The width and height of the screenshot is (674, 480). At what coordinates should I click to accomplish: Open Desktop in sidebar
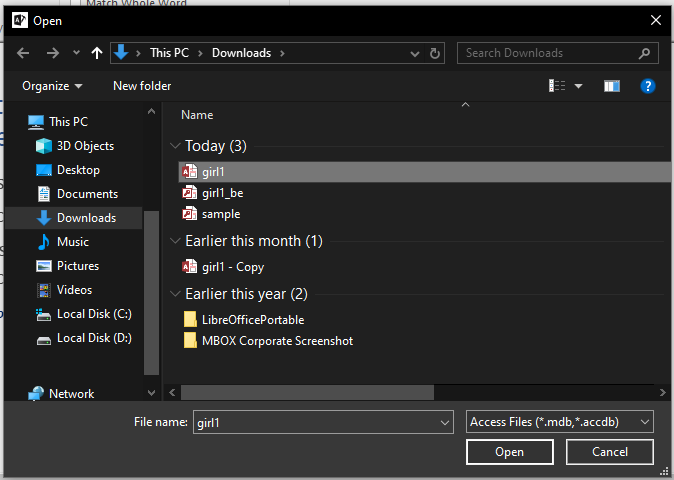pos(68,170)
